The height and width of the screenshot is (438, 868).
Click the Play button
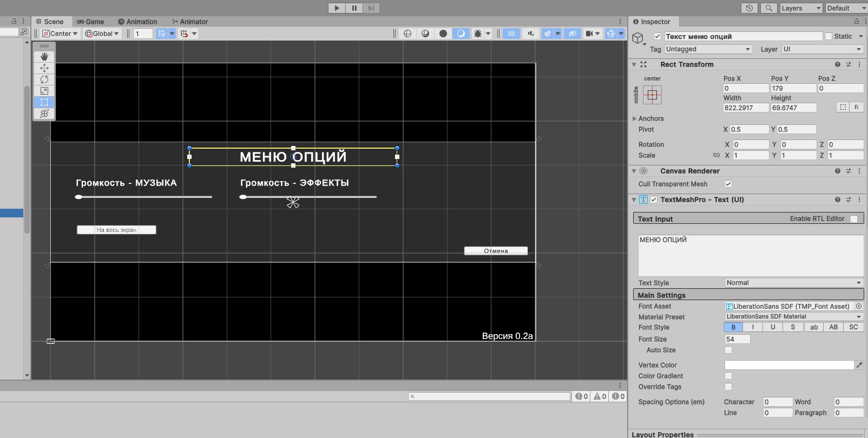click(x=337, y=8)
